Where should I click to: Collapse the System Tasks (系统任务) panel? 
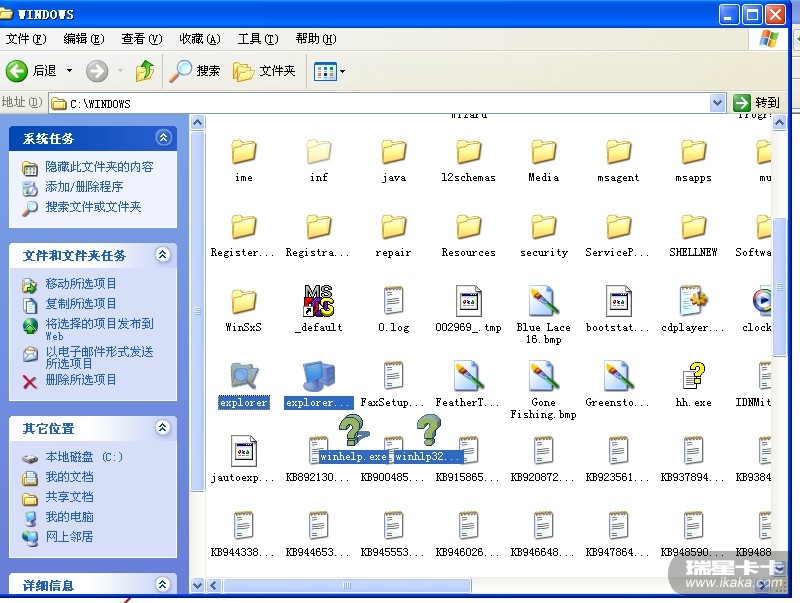click(x=163, y=137)
